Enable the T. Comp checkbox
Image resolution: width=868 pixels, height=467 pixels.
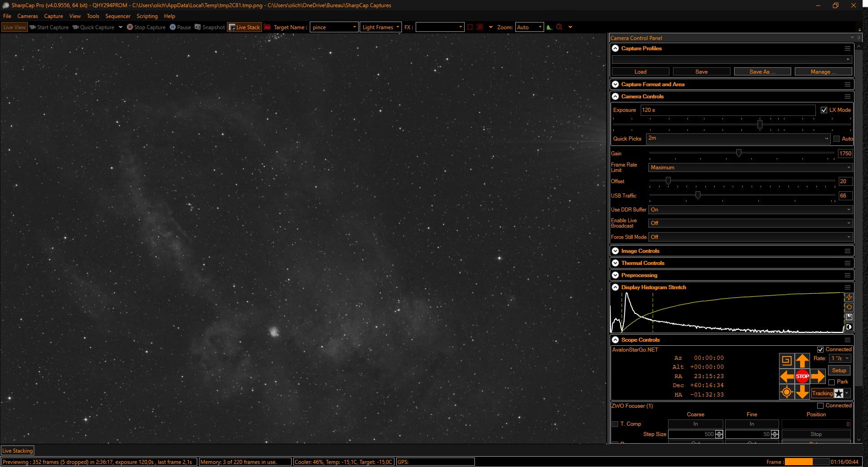point(615,424)
